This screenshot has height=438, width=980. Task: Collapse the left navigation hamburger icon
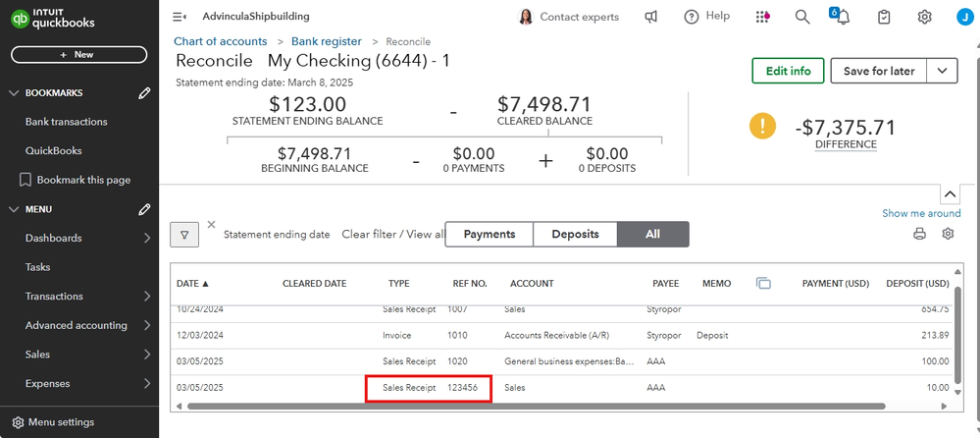[x=179, y=17]
